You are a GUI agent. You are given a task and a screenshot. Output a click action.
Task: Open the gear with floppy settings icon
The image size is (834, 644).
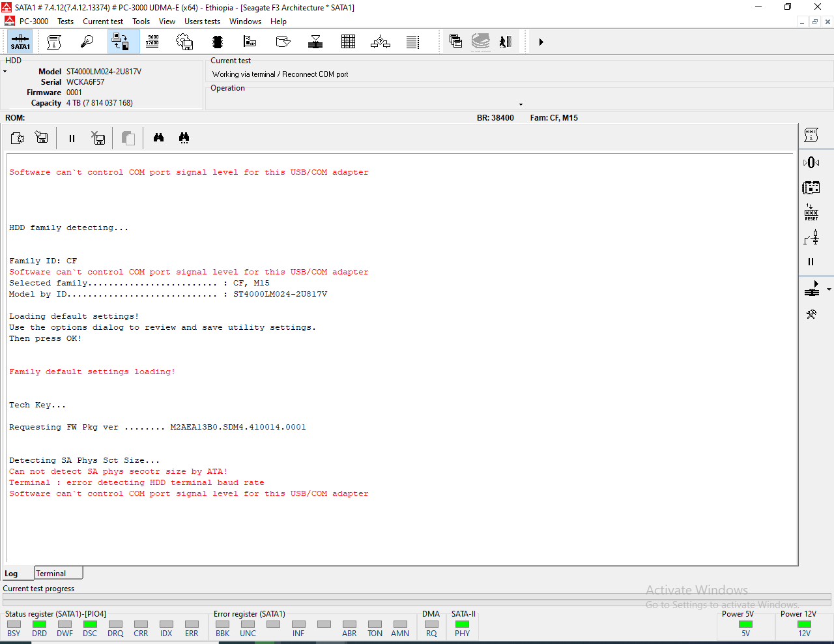184,42
